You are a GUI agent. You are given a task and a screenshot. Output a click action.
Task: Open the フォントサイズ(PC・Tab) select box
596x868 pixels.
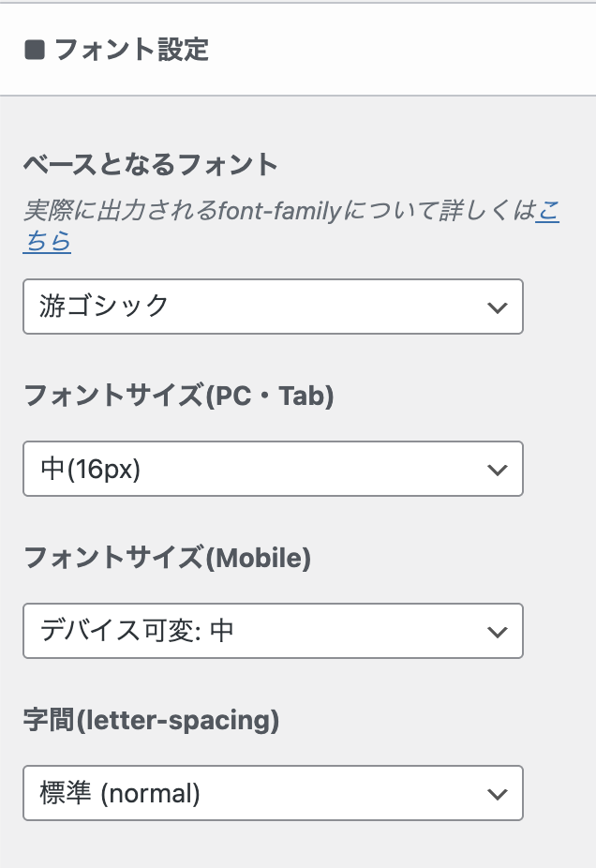coord(273,469)
